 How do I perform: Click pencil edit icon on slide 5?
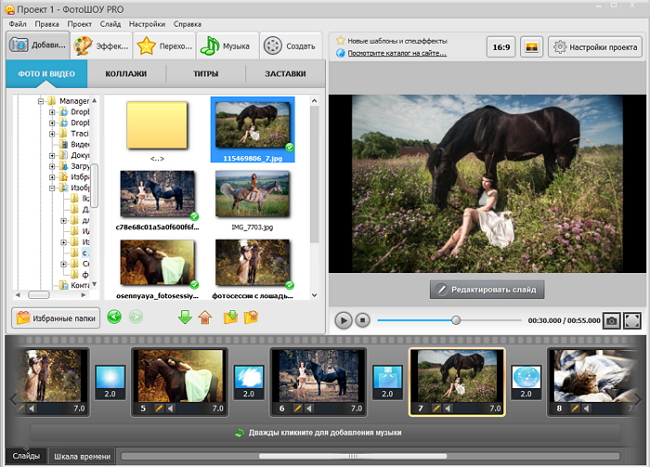pos(160,408)
